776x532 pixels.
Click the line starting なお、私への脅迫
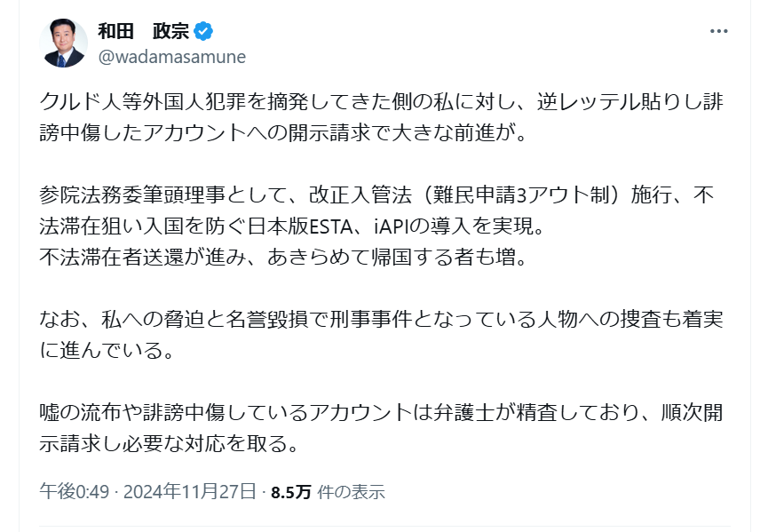tap(382, 319)
